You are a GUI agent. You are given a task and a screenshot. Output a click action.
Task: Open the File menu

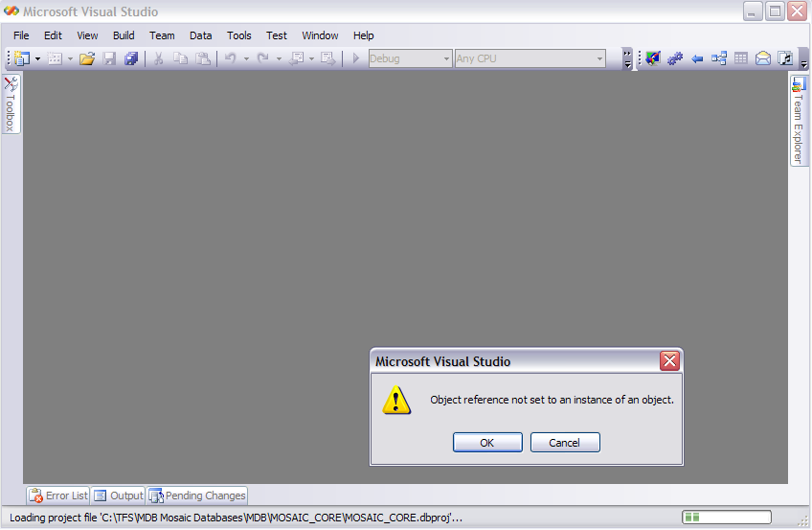point(21,35)
